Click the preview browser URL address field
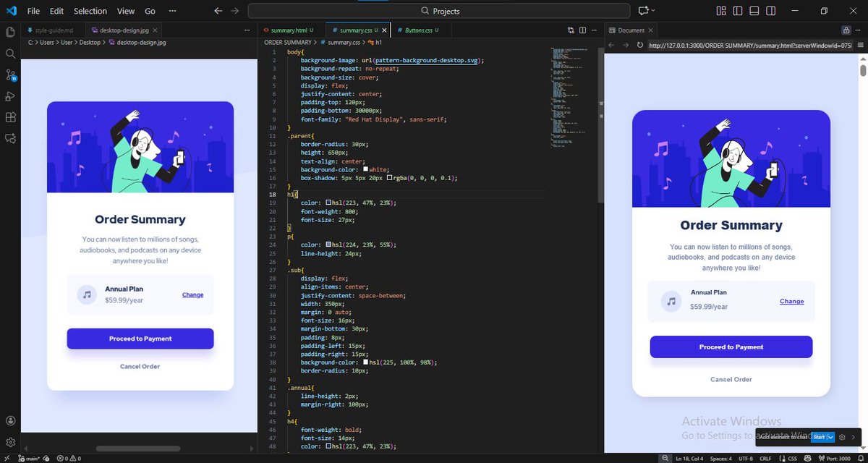Image resolution: width=868 pixels, height=463 pixels. [x=749, y=45]
